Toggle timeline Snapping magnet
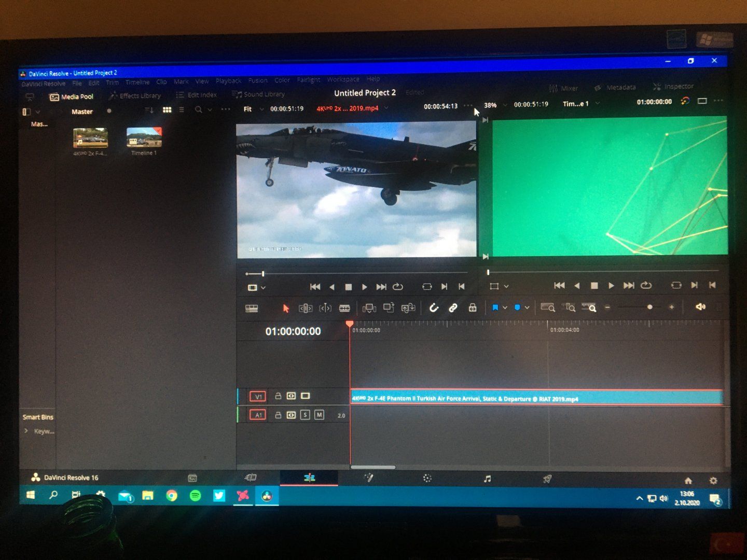The image size is (747, 560). tap(434, 308)
